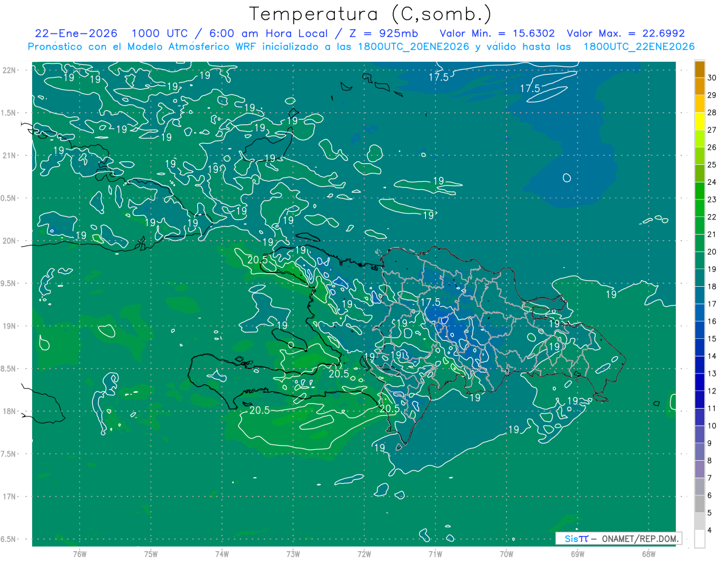Click the 70W longitude axis label
728x562 pixels.
(x=507, y=554)
